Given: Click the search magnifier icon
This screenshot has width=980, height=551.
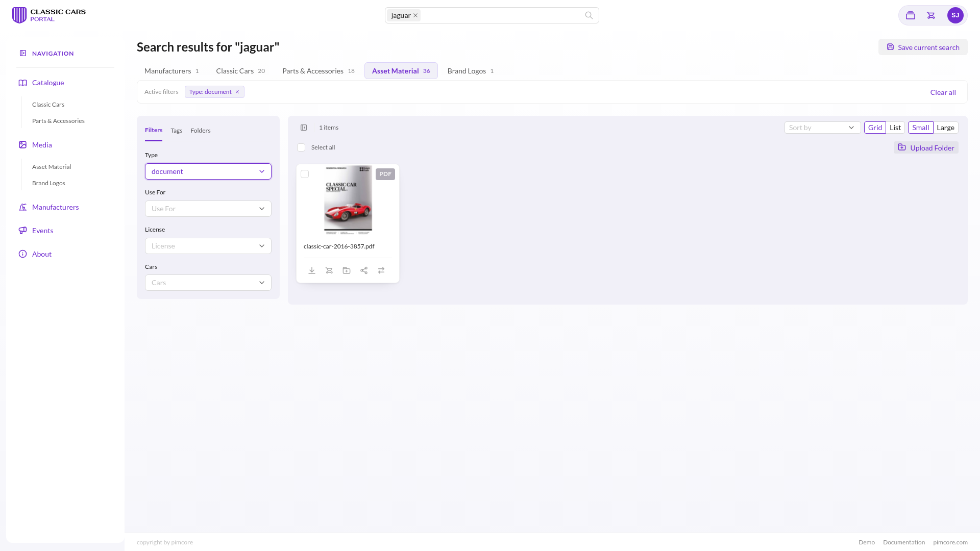Looking at the screenshot, I should tap(589, 15).
